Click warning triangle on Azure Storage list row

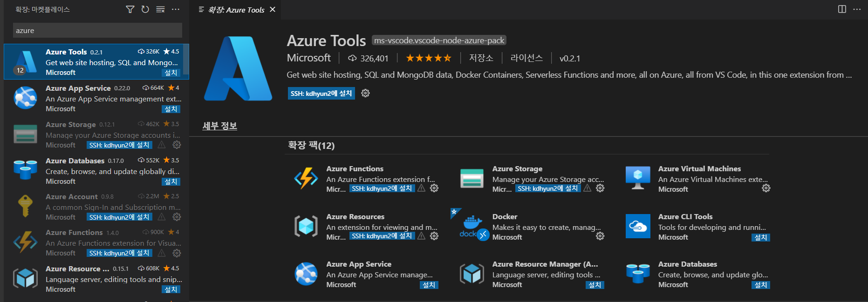tap(162, 145)
